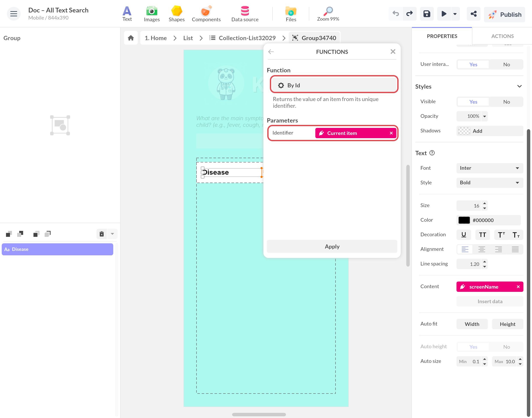Open the Shapes library
Viewport: 532px width, 418px height.
point(176,14)
